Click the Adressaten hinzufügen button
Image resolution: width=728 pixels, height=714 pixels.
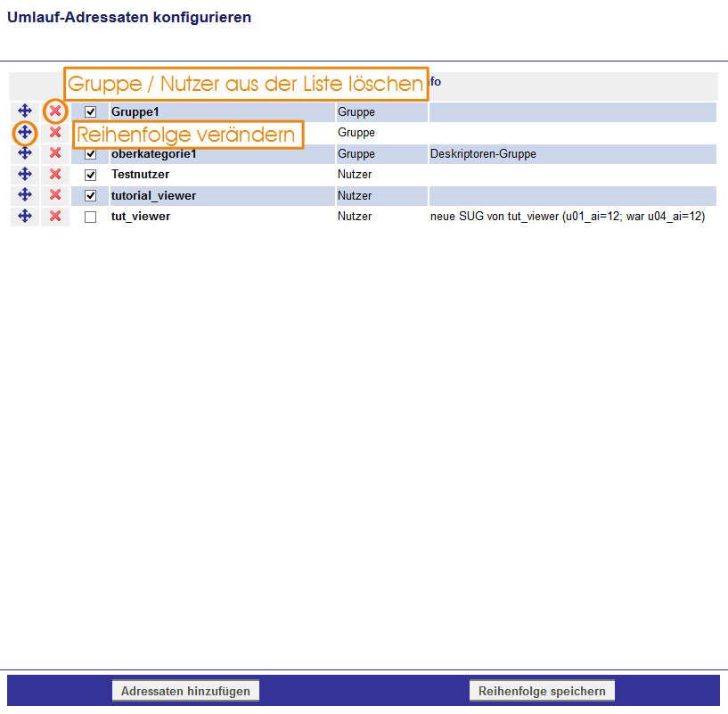point(185,691)
